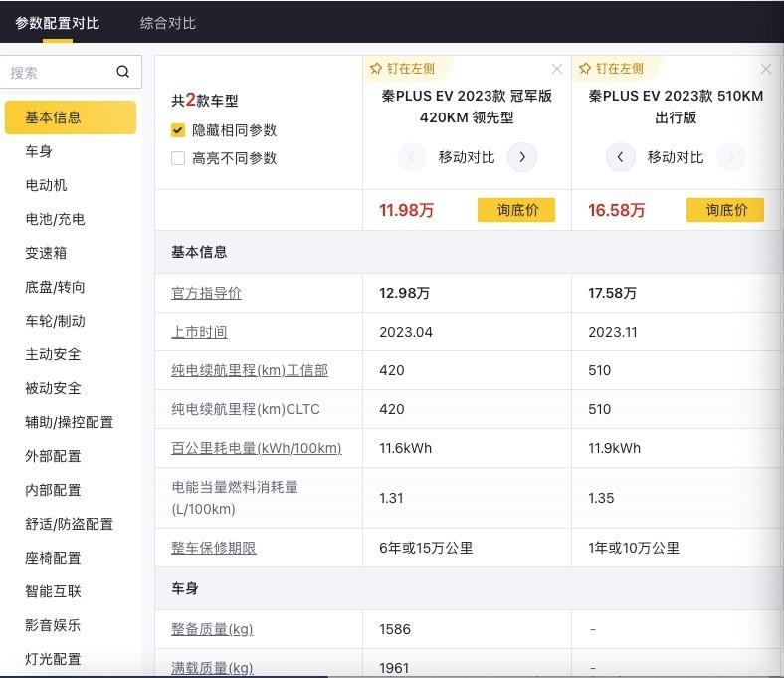This screenshot has height=678, width=784.
Task: Open the 整备质量(kg) link
Action: 213,629
